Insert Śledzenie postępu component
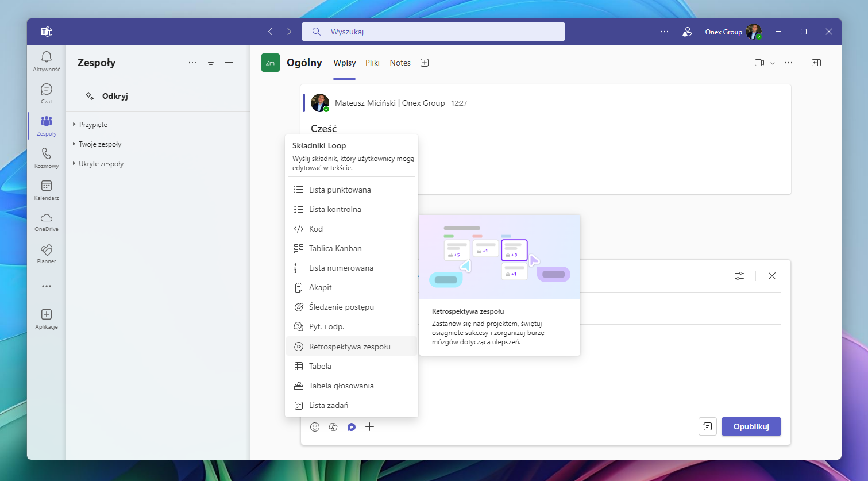The image size is (868, 481). click(351, 307)
